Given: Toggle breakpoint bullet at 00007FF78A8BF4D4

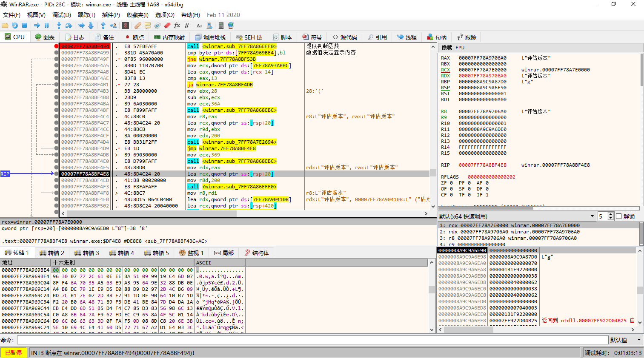Looking at the screenshot, I should pyautogui.click(x=56, y=142).
